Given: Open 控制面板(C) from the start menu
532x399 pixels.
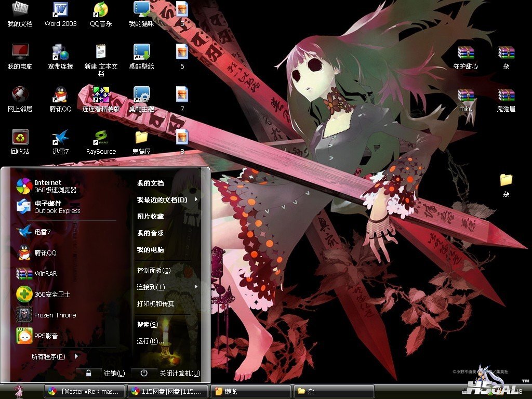Looking at the screenshot, I should [x=154, y=271].
